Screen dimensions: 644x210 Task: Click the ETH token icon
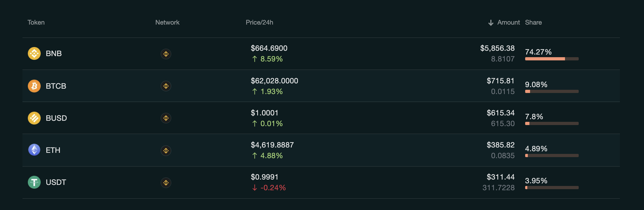(x=34, y=150)
